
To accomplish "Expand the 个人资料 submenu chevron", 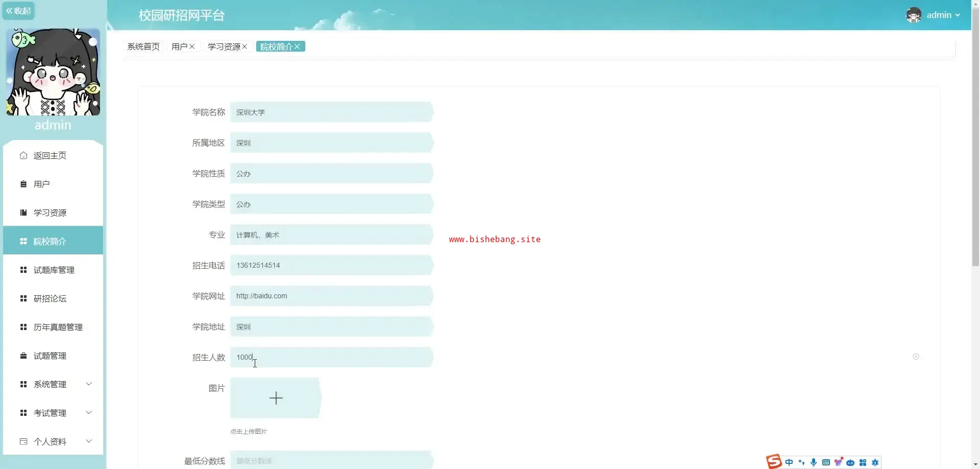I will pyautogui.click(x=89, y=441).
